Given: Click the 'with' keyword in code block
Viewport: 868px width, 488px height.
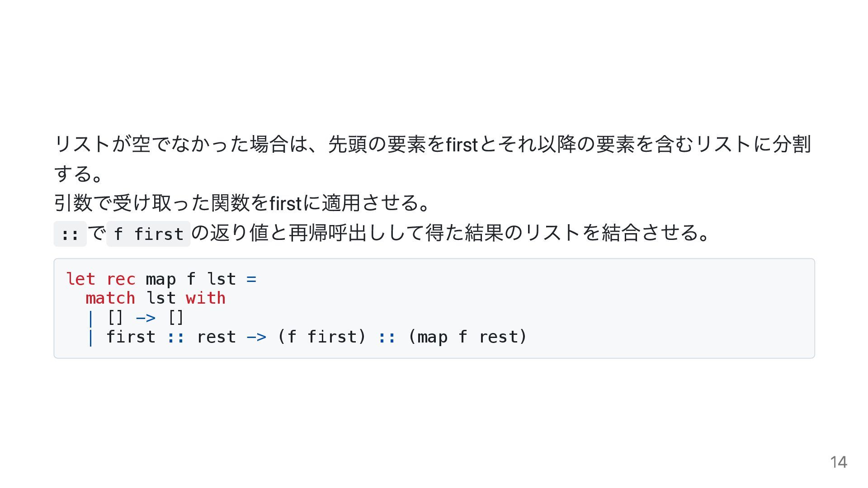Looking at the screenshot, I should point(206,298).
